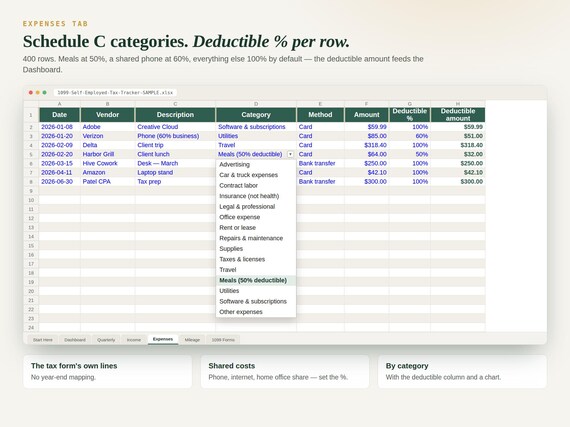
Task: Choose Advertising from the category list
Action: pyautogui.click(x=256, y=164)
